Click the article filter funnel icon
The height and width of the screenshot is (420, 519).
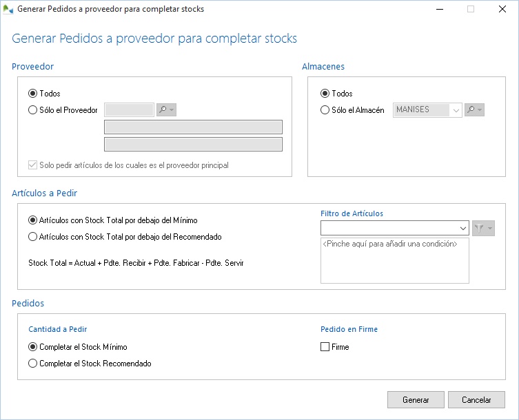480,228
